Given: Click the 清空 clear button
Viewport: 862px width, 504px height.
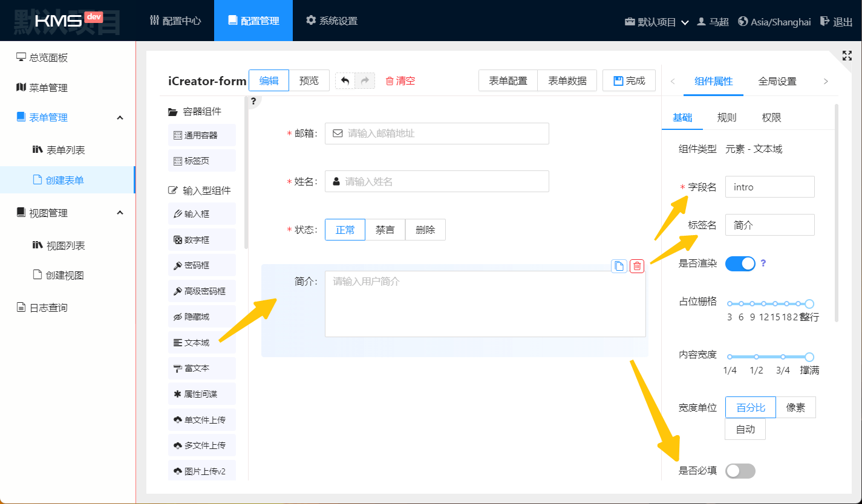Looking at the screenshot, I should pyautogui.click(x=400, y=81).
